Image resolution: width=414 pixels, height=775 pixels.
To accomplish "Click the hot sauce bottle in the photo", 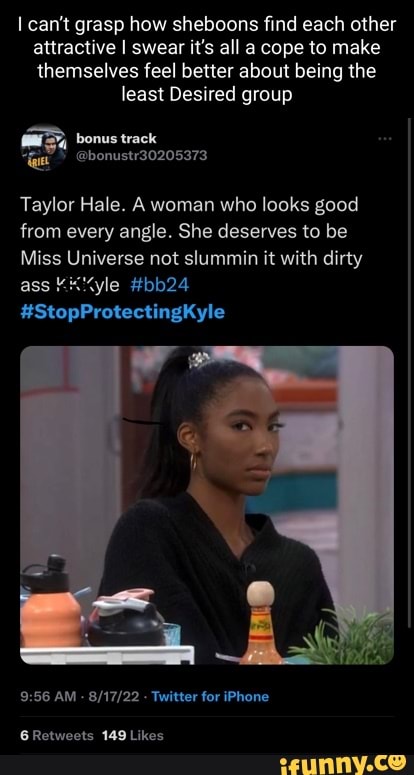I will tap(261, 623).
